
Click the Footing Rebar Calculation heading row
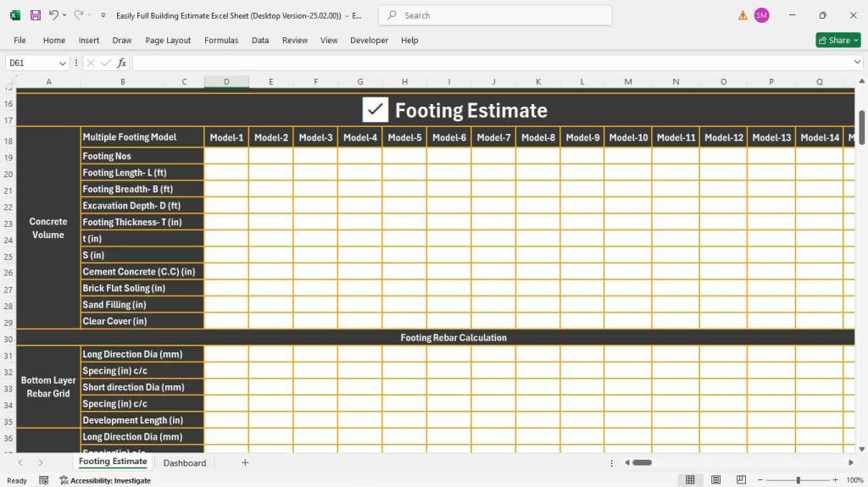click(x=436, y=338)
